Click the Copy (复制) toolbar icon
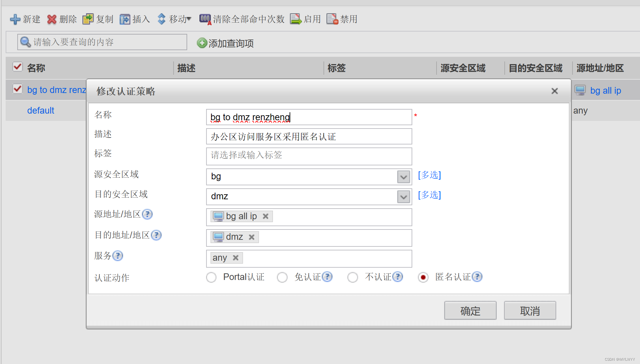Image resolution: width=640 pixels, height=364 pixels. pos(88,19)
